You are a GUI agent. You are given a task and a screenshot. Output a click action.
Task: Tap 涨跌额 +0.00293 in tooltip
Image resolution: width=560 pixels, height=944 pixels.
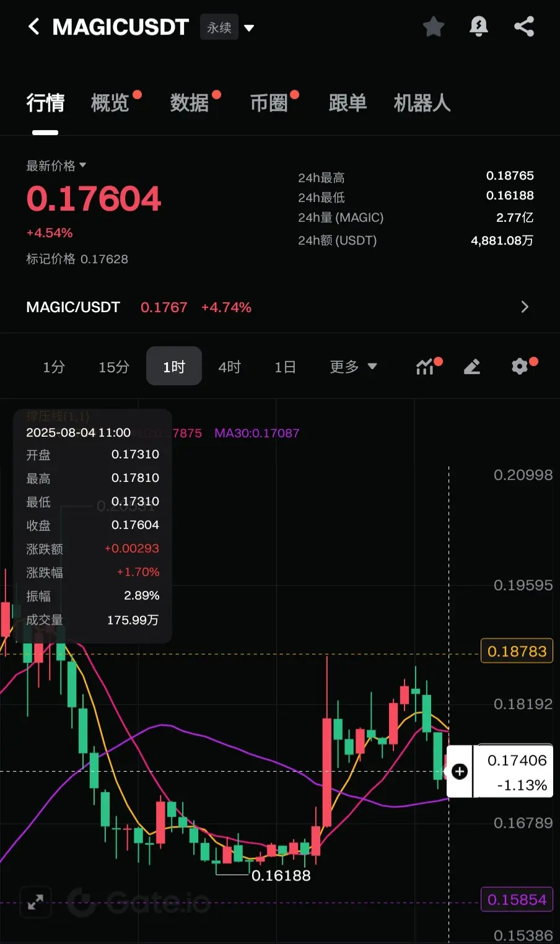click(x=132, y=548)
